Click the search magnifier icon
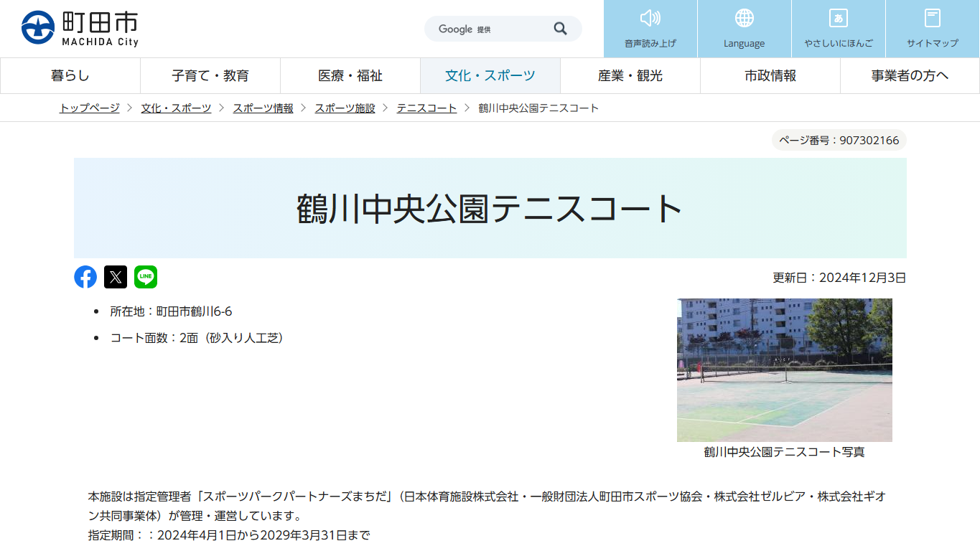Viewport: 980px width, 551px height. pyautogui.click(x=560, y=29)
